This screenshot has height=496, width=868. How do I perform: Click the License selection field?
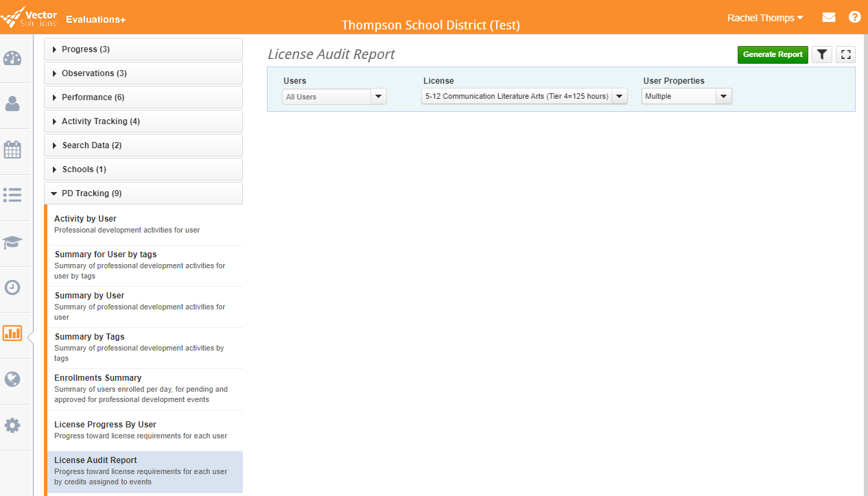point(517,97)
